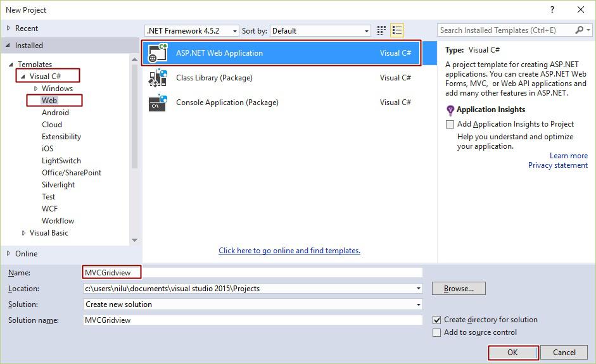
Task: Select the LightSwitch template category
Action: [x=61, y=161]
